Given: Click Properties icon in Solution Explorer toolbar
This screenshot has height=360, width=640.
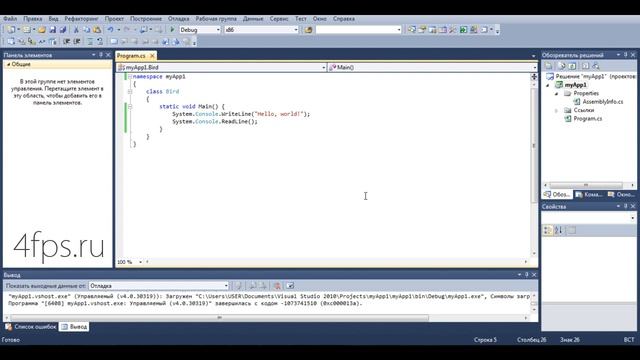Looking at the screenshot, I should click(548, 66).
